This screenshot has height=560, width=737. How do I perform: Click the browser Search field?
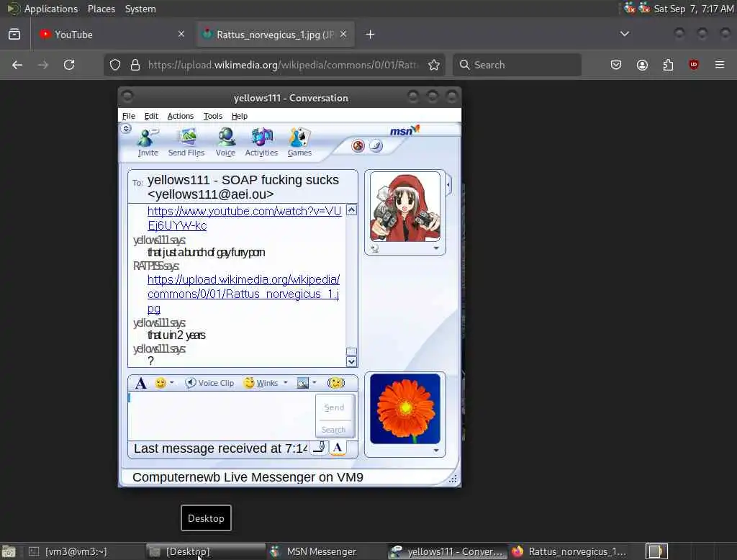tap(517, 65)
